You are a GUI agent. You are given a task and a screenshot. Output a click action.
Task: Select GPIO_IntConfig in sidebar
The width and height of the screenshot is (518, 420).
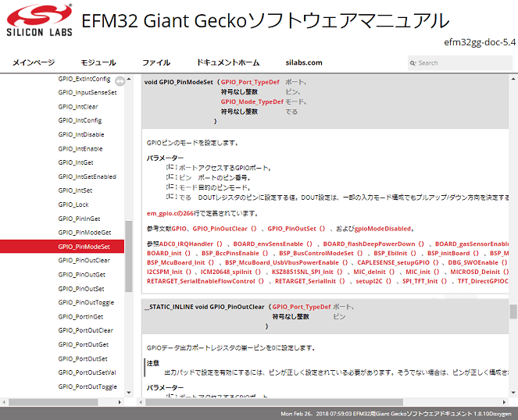pos(80,120)
